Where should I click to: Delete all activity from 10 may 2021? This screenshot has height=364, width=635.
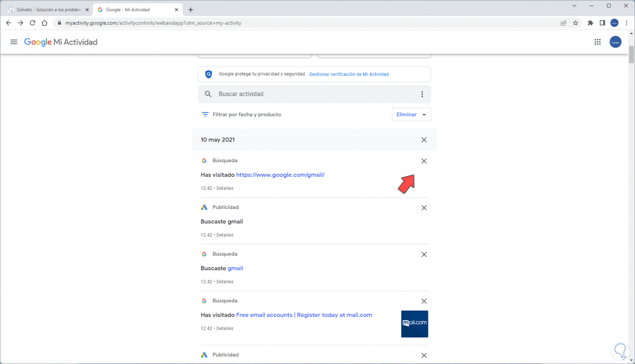coord(424,140)
